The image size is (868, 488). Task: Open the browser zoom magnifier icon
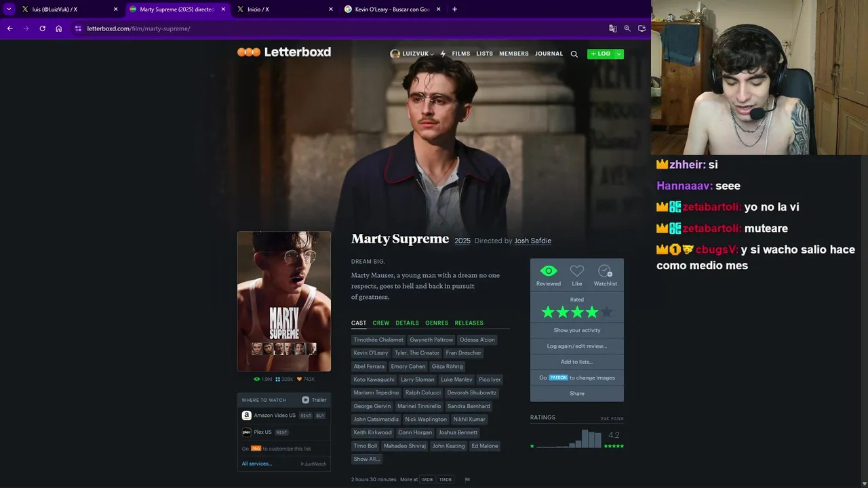(x=627, y=28)
